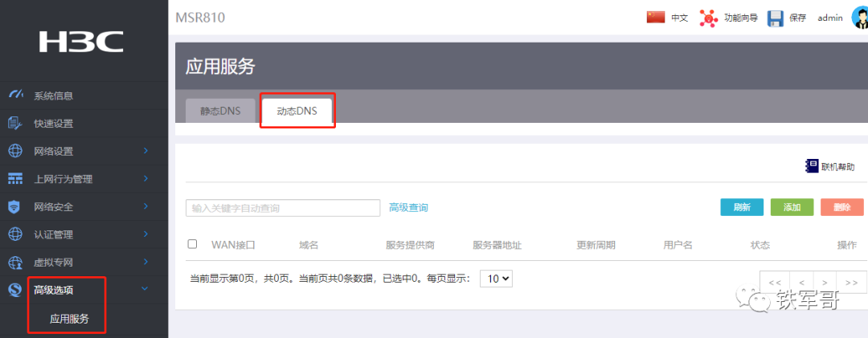Expand the 上网行为管理 menu chevron
The image size is (868, 338).
click(x=145, y=178)
